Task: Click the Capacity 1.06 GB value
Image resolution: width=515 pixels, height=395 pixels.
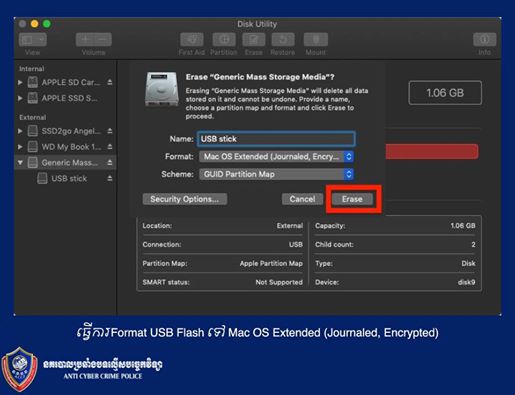Action: point(463,226)
